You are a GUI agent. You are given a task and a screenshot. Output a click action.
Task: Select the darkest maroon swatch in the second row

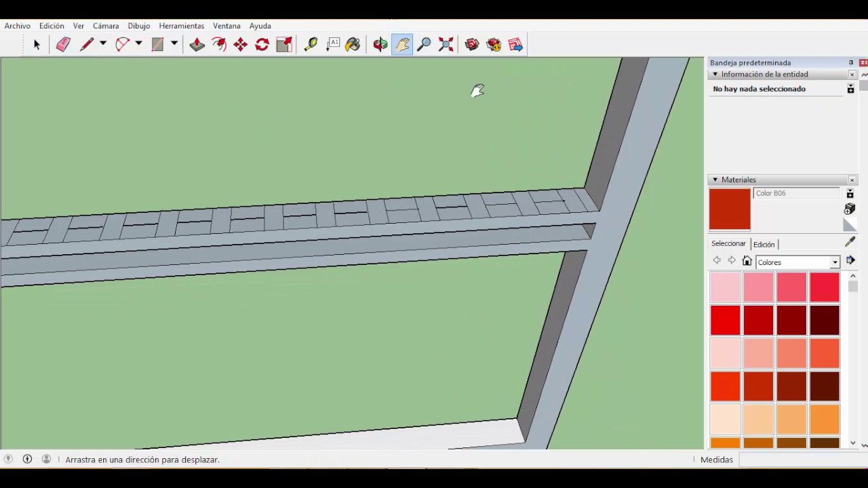(825, 321)
